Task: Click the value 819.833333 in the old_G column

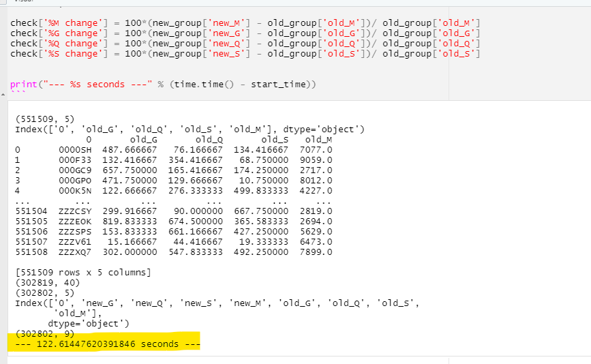Action: (130, 221)
